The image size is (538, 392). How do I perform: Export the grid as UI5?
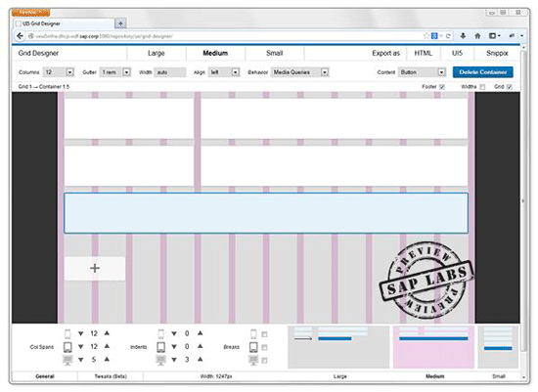tap(457, 53)
